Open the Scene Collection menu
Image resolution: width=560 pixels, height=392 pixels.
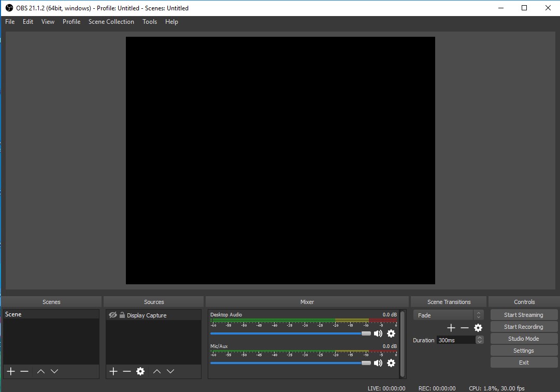click(x=111, y=22)
